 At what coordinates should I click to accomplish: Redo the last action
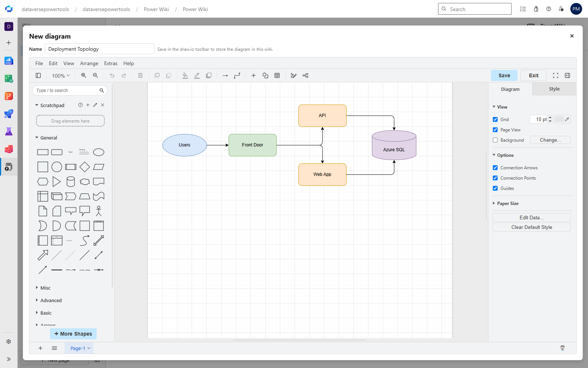click(x=124, y=75)
